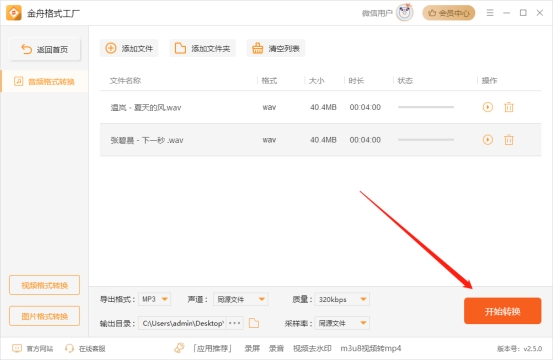The width and height of the screenshot is (554, 360).
Task: Open the 录音 recommended app link
Action: click(276, 349)
